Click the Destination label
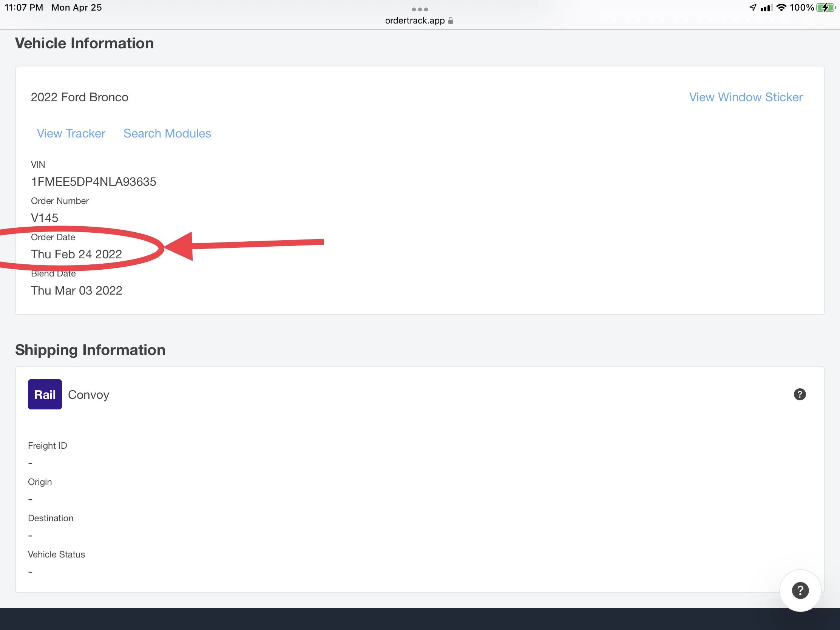The height and width of the screenshot is (630, 840). coord(51,518)
